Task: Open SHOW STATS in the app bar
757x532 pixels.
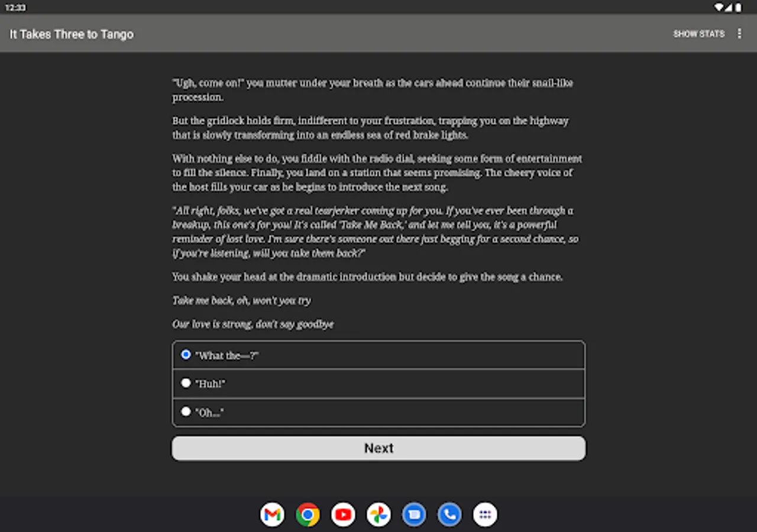Action: click(699, 34)
